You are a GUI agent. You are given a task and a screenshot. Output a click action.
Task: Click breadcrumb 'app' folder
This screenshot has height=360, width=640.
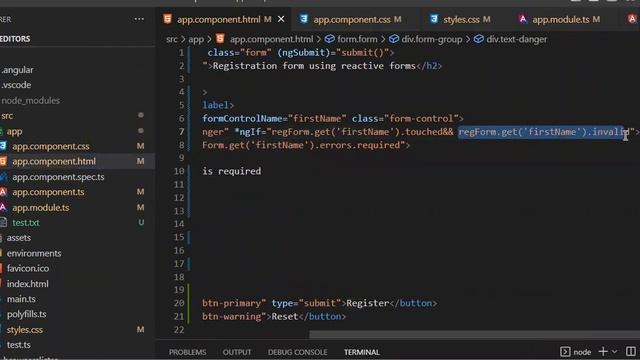pyautogui.click(x=196, y=39)
